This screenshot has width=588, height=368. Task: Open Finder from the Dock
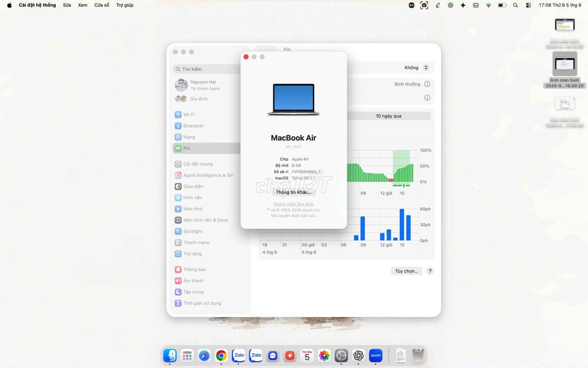pos(170,355)
